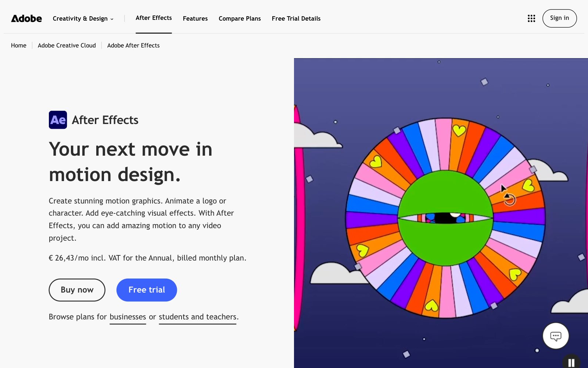Image resolution: width=588 pixels, height=368 pixels.
Task: Open the apps grid icon
Action: [x=531, y=18]
